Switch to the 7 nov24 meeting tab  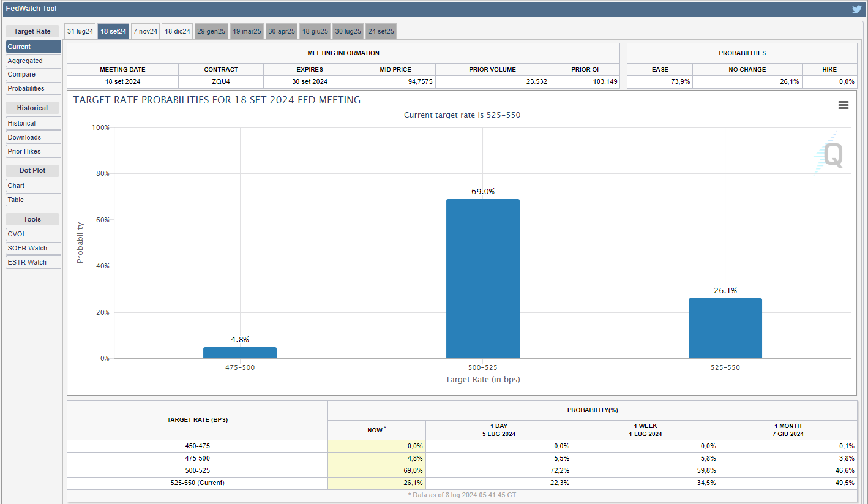[145, 31]
